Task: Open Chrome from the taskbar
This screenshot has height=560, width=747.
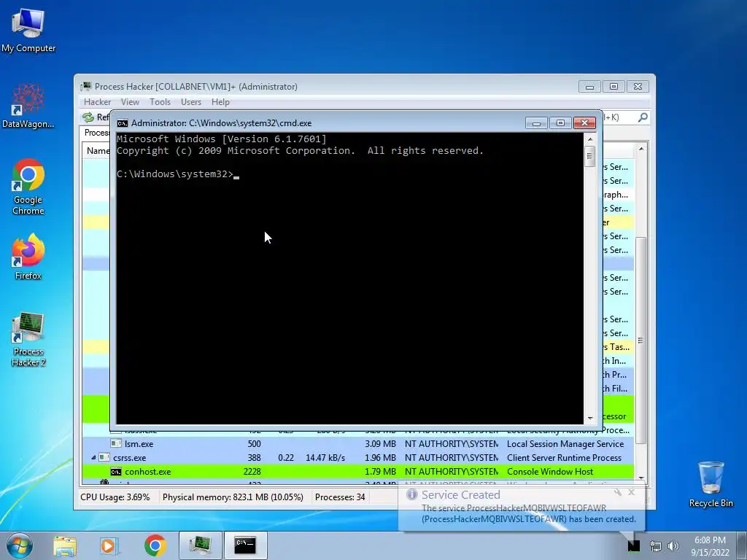Action: 155,545
